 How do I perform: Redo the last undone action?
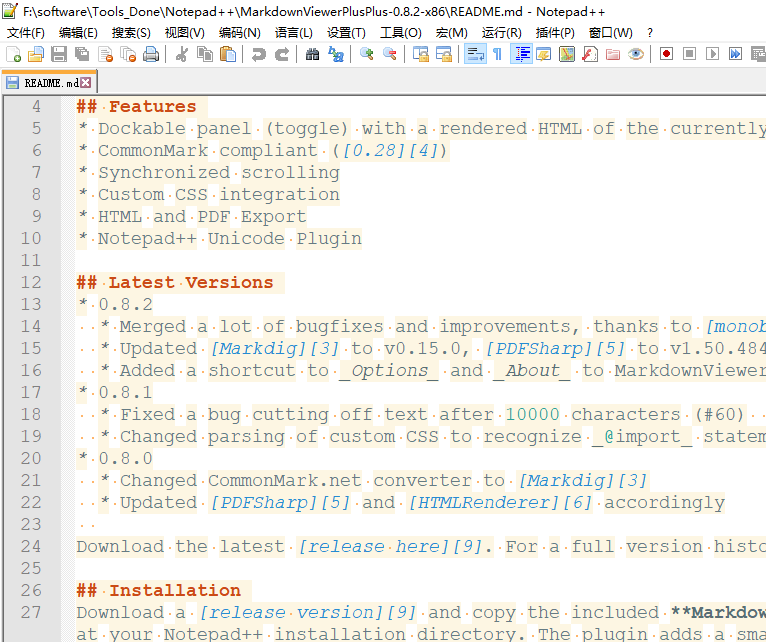tap(281, 54)
